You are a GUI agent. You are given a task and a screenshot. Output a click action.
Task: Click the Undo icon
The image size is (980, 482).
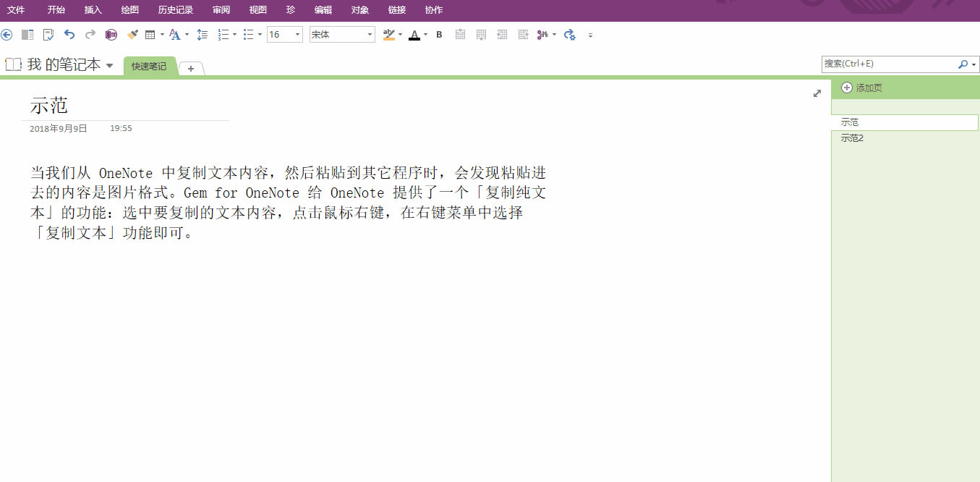[69, 34]
